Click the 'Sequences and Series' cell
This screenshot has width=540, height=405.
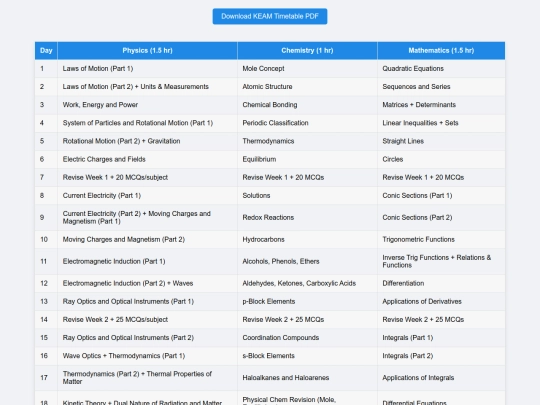coord(441,87)
